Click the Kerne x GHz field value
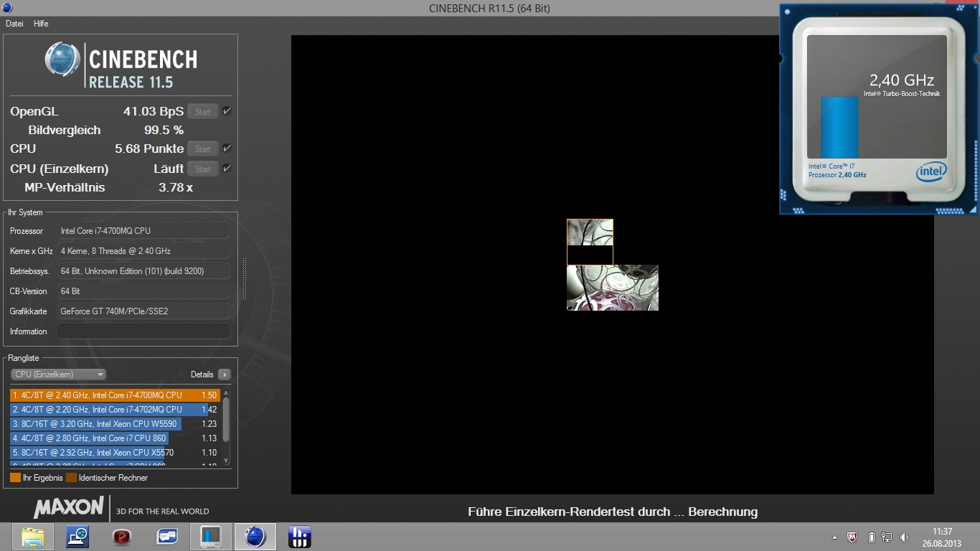Screen dimensions: 980x551 click(143, 251)
